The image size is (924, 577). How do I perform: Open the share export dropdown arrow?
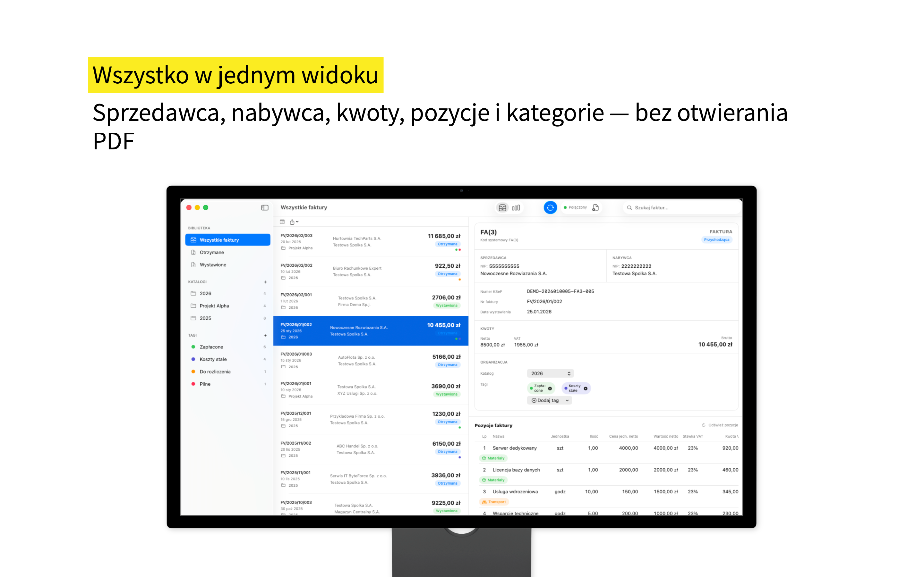(x=297, y=221)
